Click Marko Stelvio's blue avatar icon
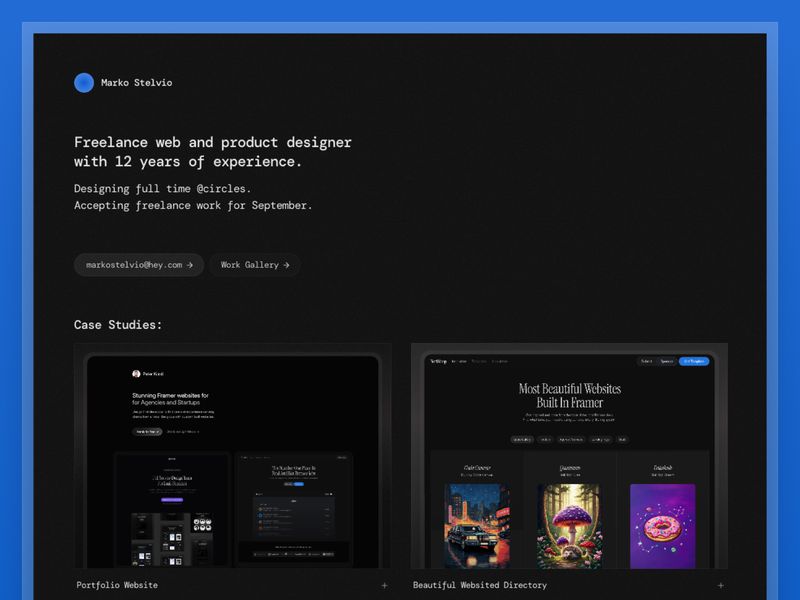Image resolution: width=800 pixels, height=600 pixels. pos(84,83)
